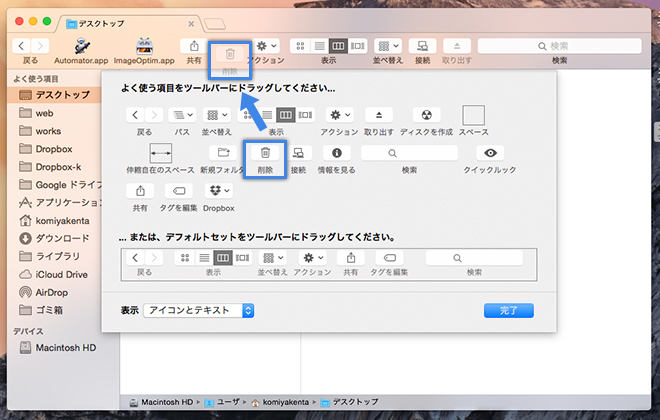Click the Back arrow in the Finder toolbar

pos(21,46)
